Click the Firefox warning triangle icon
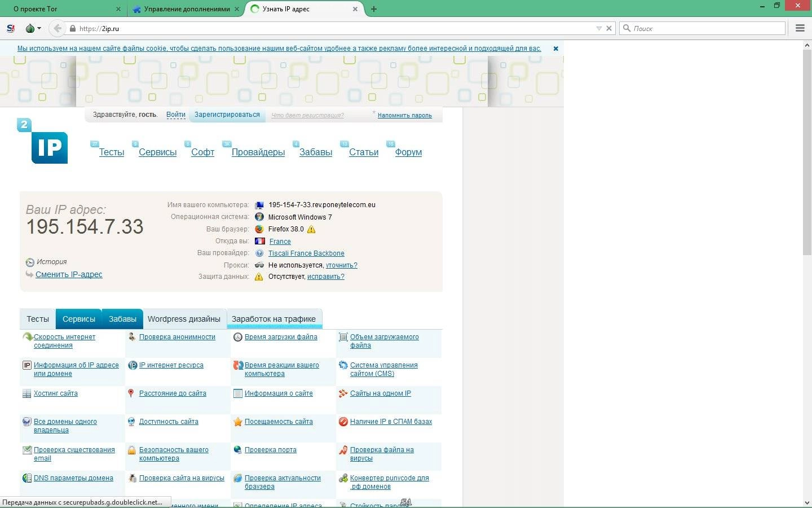 311,229
